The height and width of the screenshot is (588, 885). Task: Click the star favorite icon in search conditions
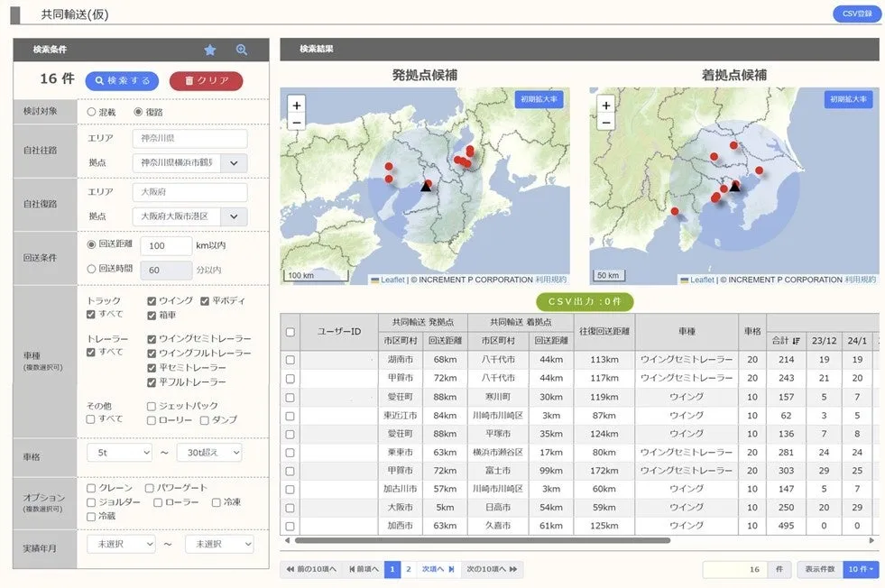(x=210, y=50)
